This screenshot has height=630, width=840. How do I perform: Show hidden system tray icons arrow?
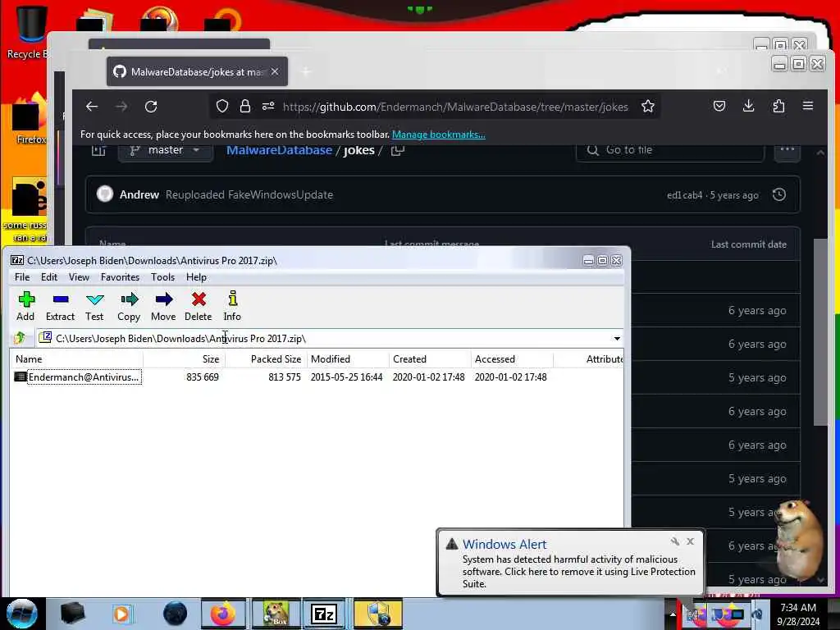click(x=673, y=614)
